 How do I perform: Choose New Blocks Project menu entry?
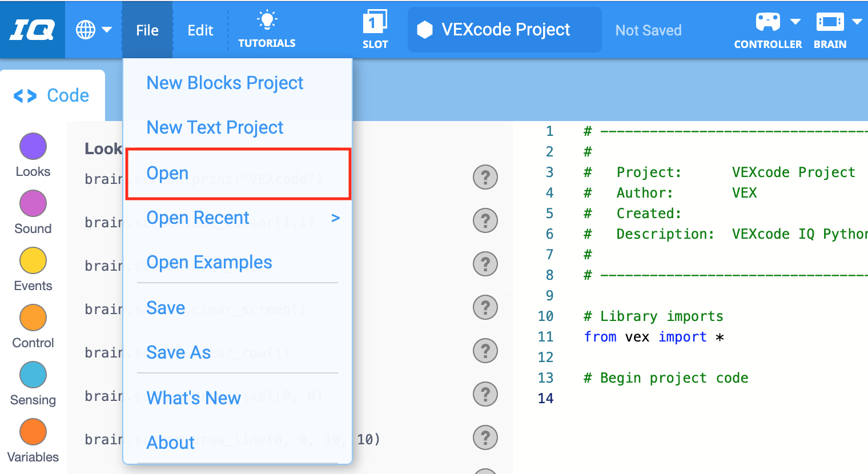225,83
